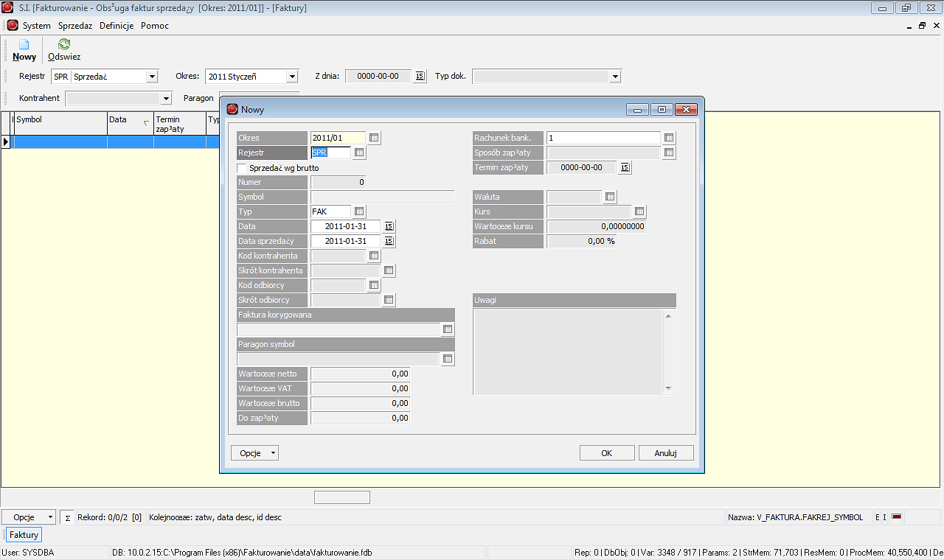Open calendar picker for Data field

click(389, 226)
